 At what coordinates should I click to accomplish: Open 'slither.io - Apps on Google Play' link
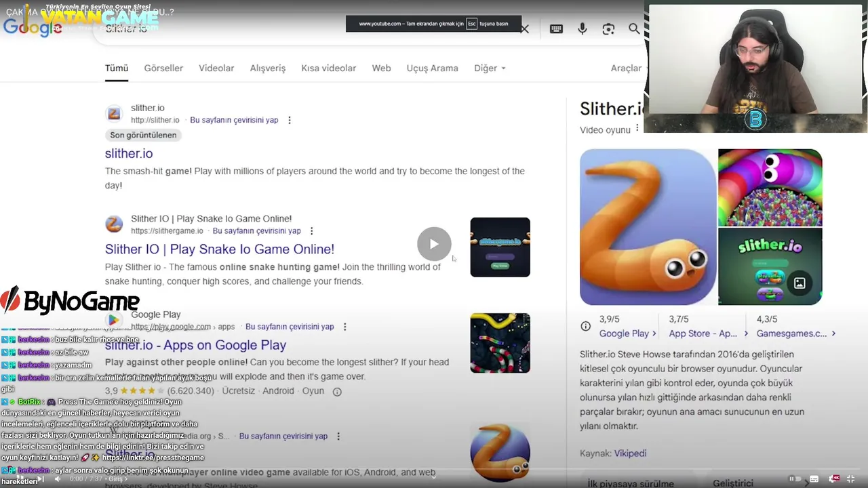[196, 345]
